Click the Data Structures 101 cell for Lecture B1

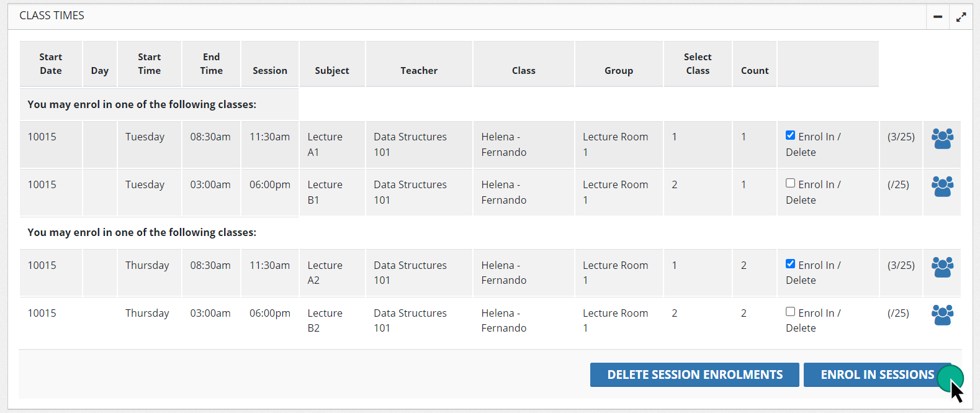click(x=410, y=192)
